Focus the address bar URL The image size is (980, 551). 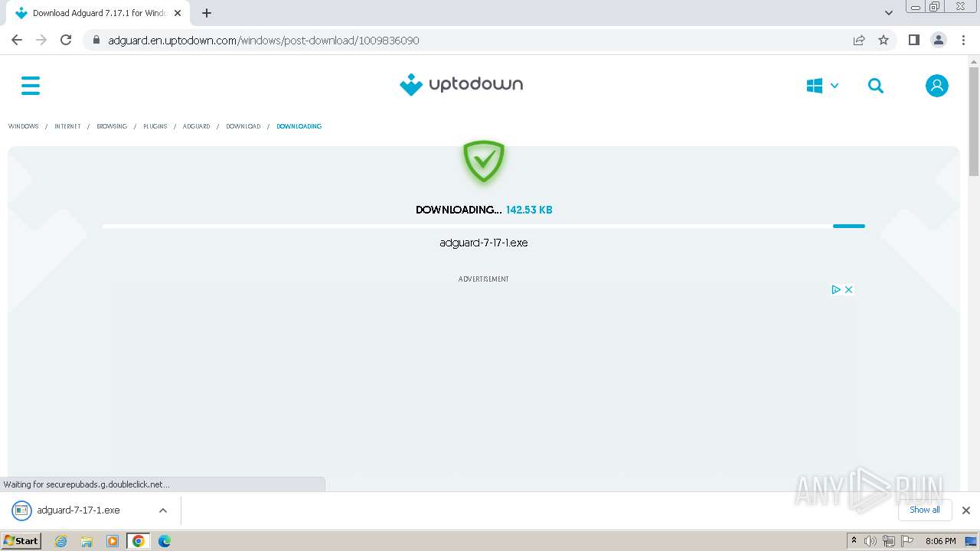pos(263,41)
